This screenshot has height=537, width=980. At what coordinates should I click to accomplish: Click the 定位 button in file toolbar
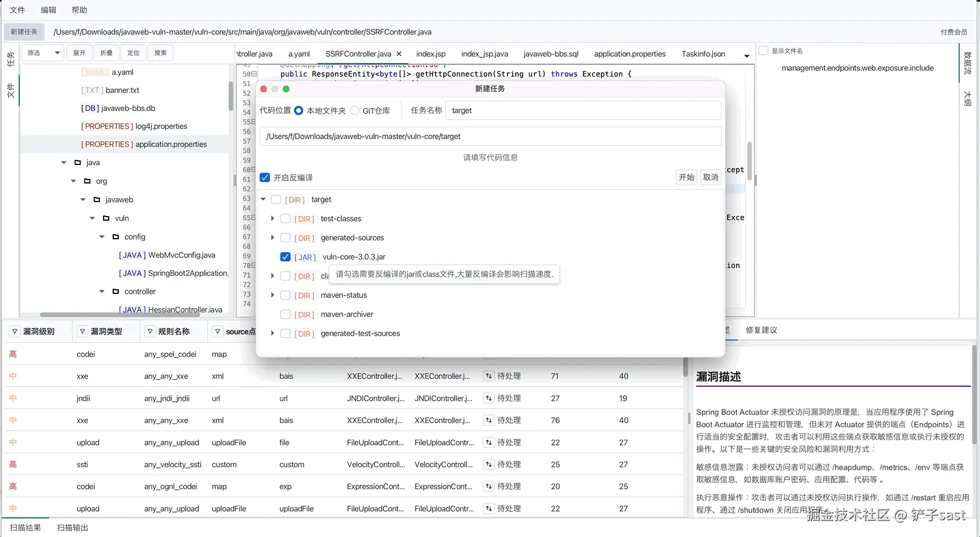(x=133, y=53)
